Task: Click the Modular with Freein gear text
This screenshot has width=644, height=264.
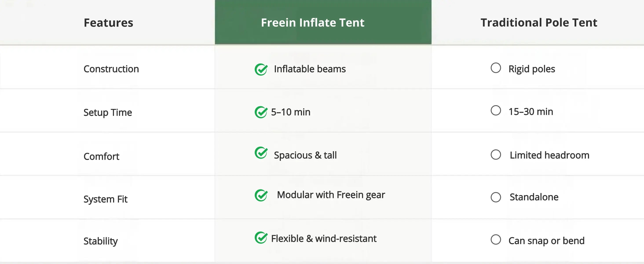Action: pyautogui.click(x=331, y=195)
